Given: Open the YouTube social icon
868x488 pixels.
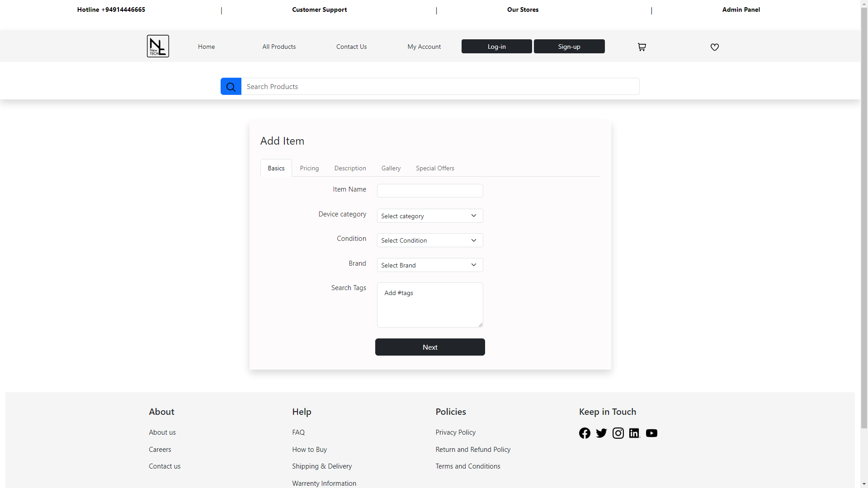Looking at the screenshot, I should pyautogui.click(x=651, y=433).
